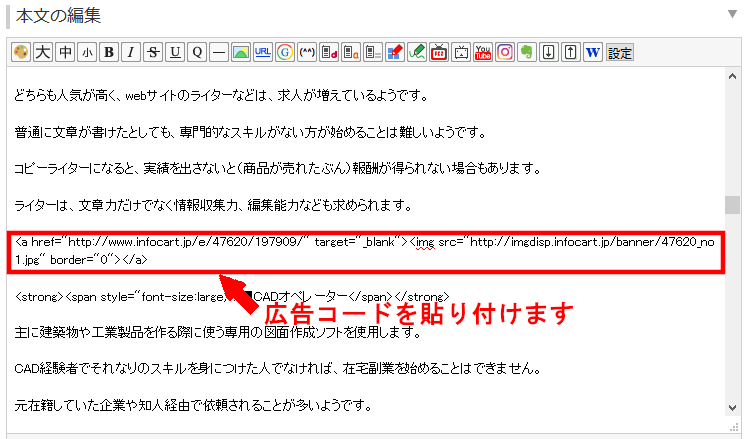Viewport: 749px width, 439px height.
Task: Apply small font size (小)
Action: pyautogui.click(x=86, y=52)
